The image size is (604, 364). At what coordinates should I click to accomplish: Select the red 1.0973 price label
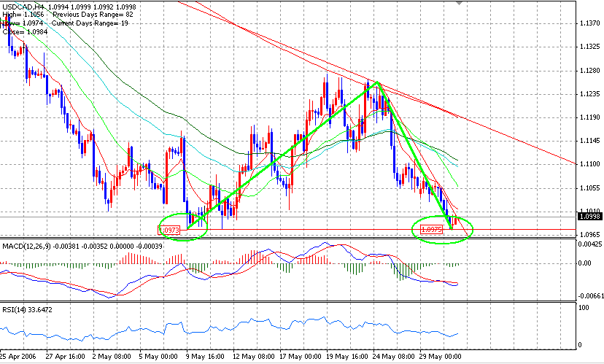(x=169, y=230)
